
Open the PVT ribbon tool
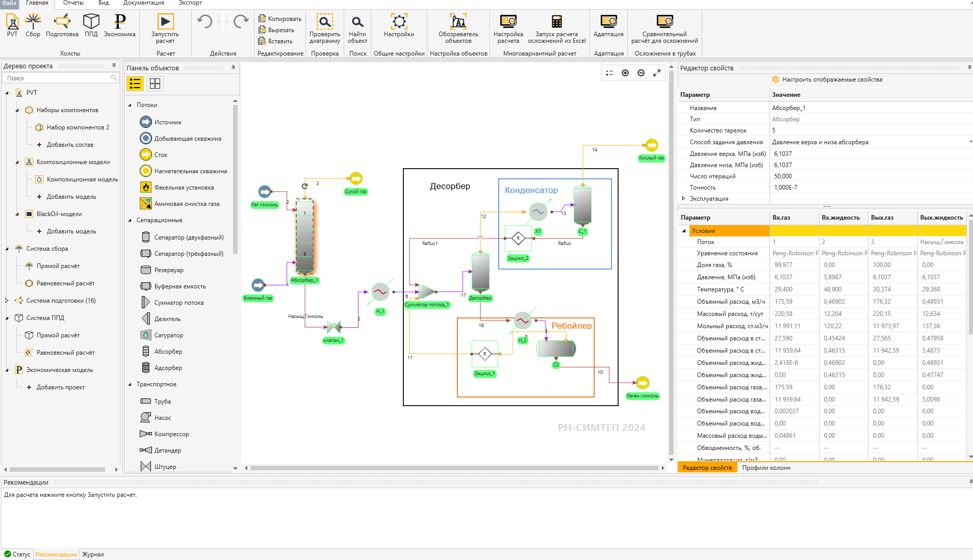point(12,25)
